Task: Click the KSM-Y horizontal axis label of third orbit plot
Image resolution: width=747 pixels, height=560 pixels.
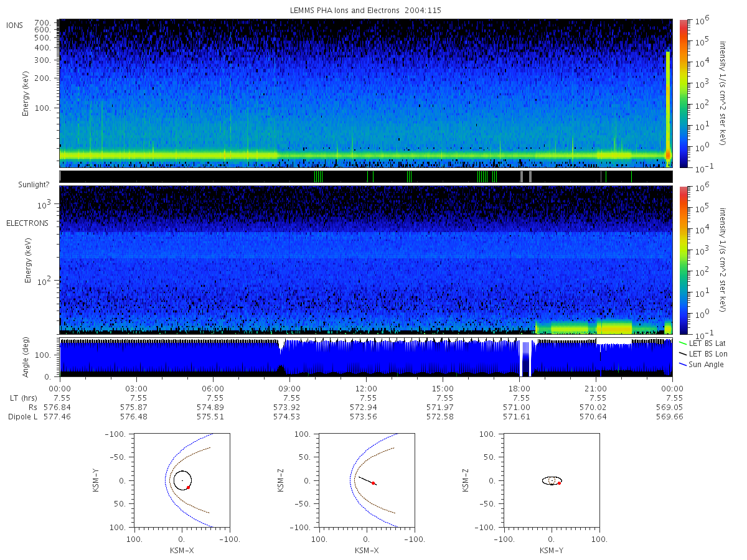Action: tap(552, 550)
